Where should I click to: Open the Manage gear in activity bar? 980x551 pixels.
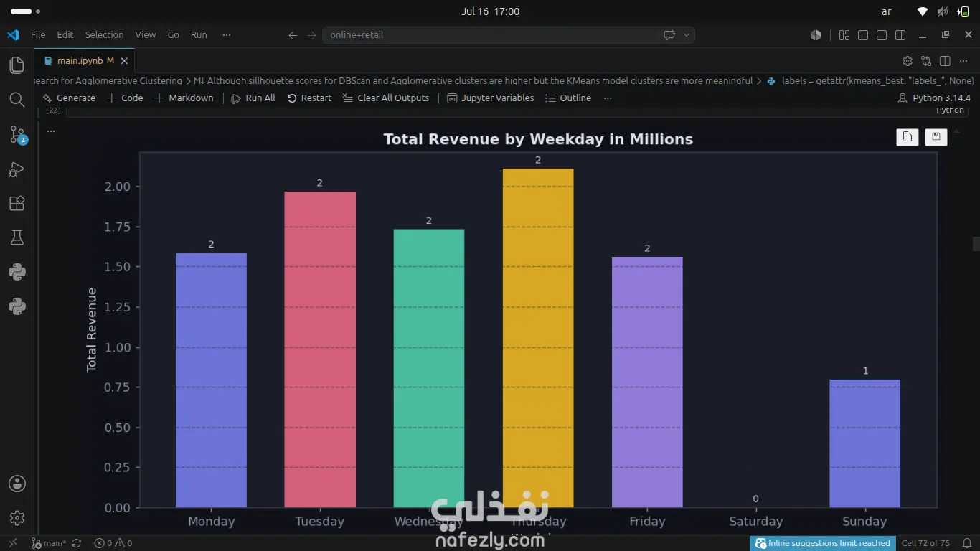pyautogui.click(x=17, y=518)
